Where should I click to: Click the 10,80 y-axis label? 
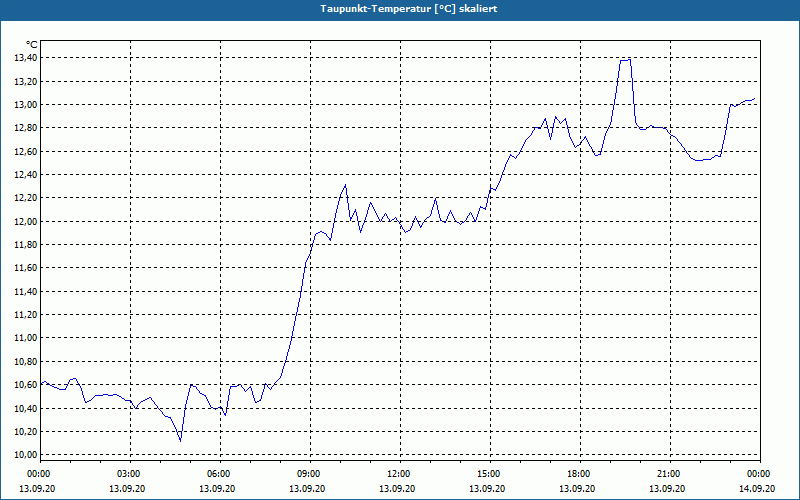pyautogui.click(x=25, y=361)
